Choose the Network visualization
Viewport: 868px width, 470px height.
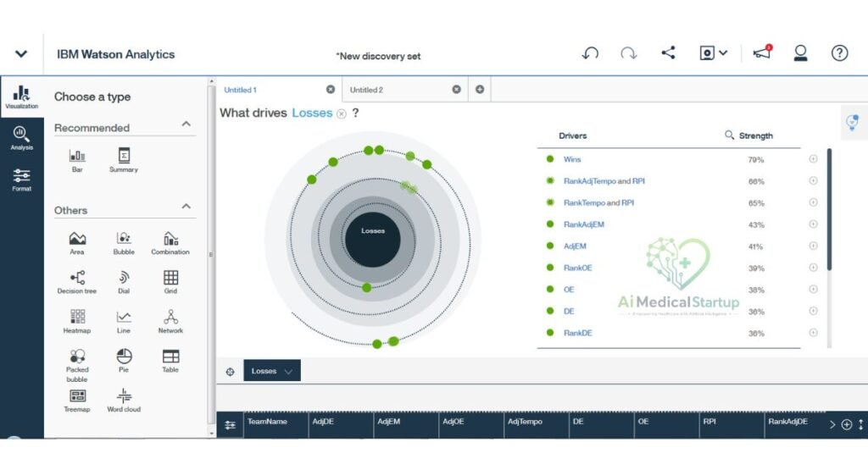point(170,322)
